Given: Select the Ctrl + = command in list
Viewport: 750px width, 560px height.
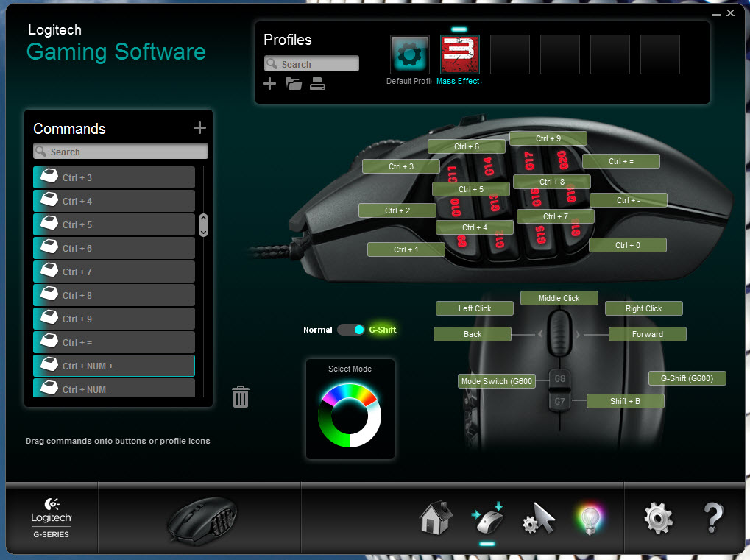Looking at the screenshot, I should click(114, 342).
